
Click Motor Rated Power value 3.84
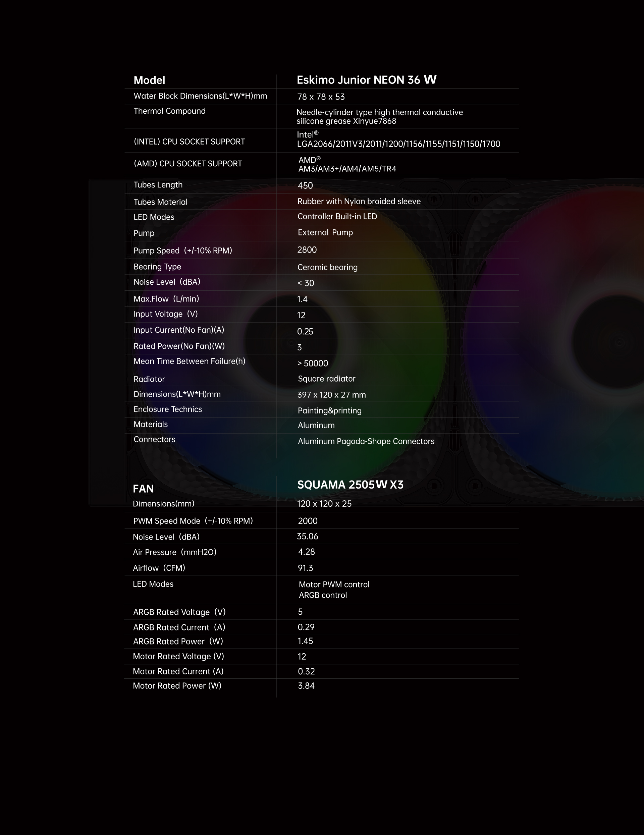point(306,686)
